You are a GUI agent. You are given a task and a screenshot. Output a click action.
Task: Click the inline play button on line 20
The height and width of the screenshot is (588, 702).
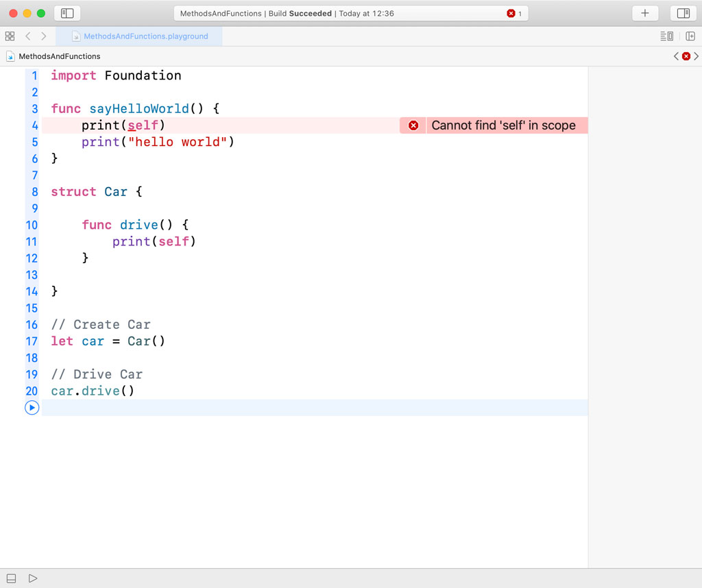click(x=32, y=407)
